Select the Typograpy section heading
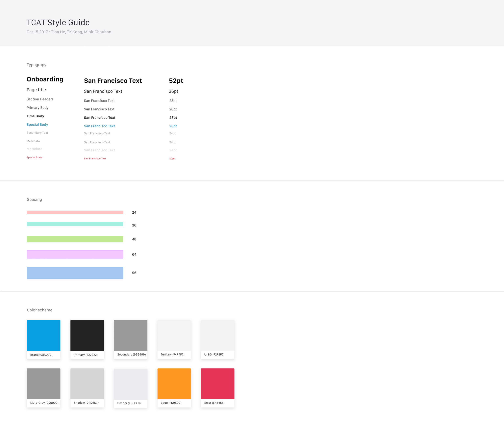Viewport: 504px width, 426px height. [36, 65]
